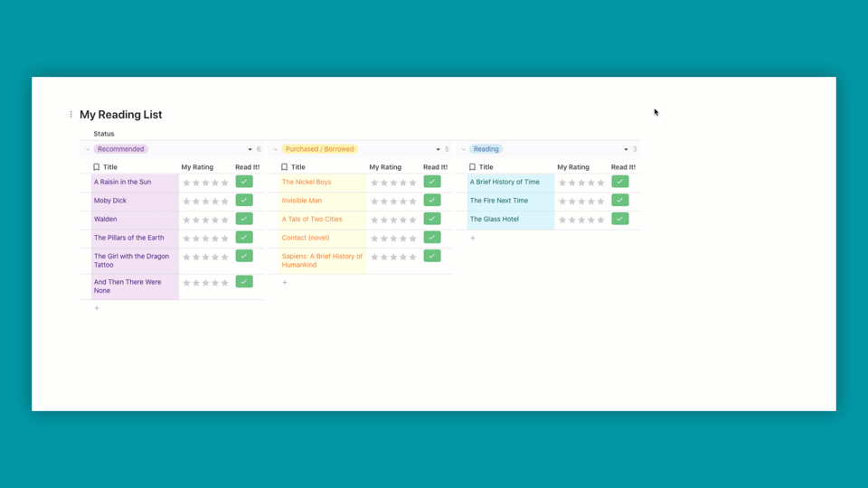The height and width of the screenshot is (488, 868).
Task: Open the dropdown arrow of the Reading group
Action: pyautogui.click(x=626, y=149)
